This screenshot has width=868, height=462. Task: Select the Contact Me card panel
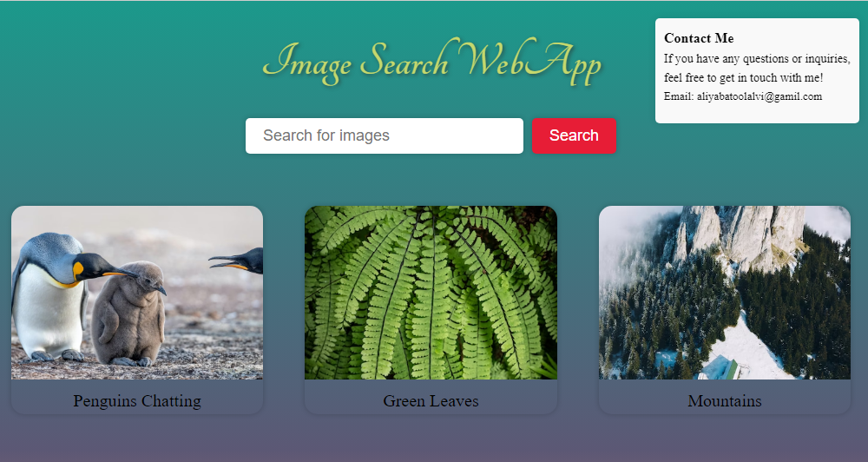[757, 70]
